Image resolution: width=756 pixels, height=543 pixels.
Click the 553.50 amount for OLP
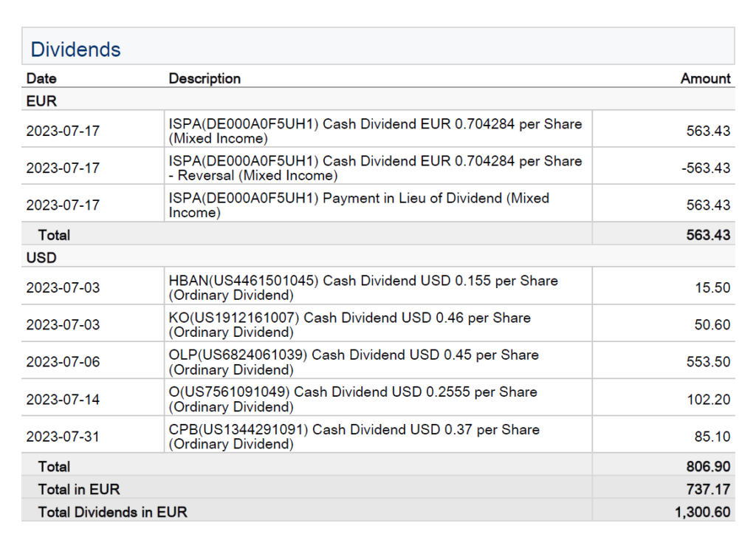[708, 362]
